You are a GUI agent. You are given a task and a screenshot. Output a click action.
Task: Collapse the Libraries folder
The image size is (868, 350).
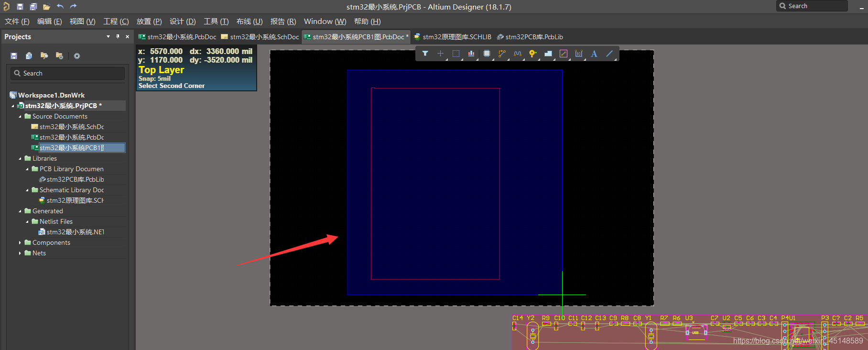[20, 159]
